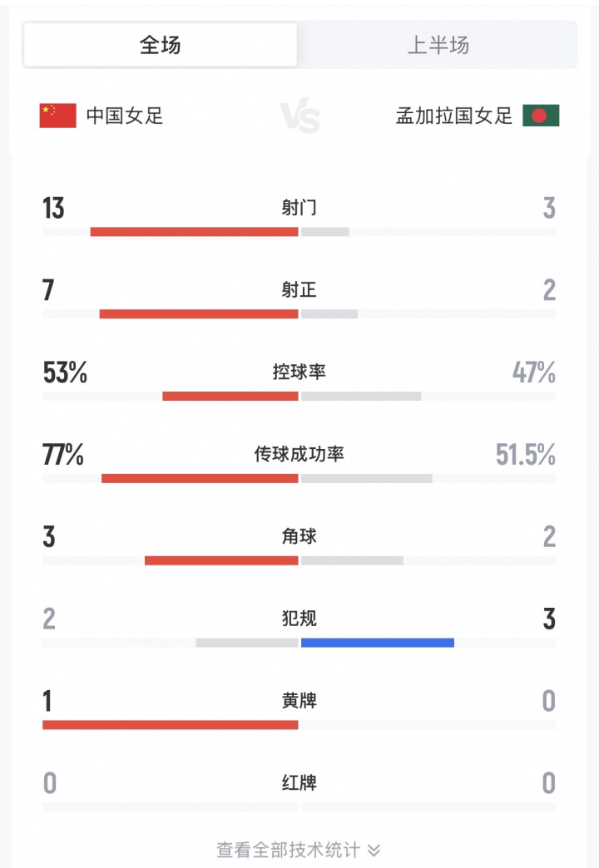Click the 黄牌 (yellow card) stat label

click(298, 700)
